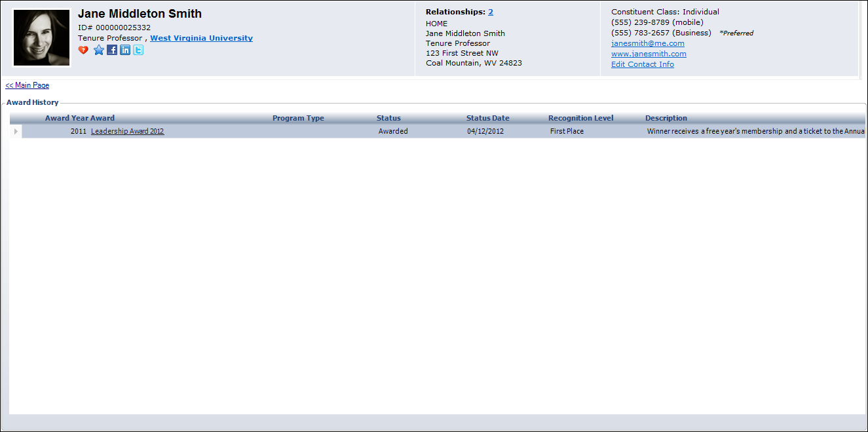Sort by Program Type column header

pos(298,118)
